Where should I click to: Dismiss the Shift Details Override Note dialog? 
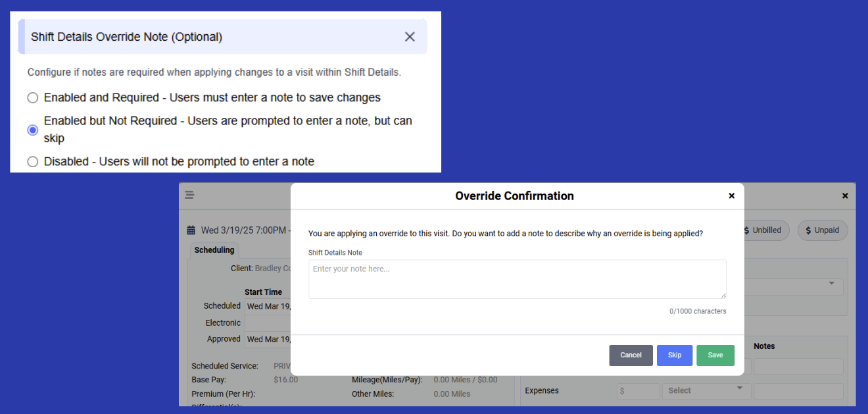[x=410, y=37]
